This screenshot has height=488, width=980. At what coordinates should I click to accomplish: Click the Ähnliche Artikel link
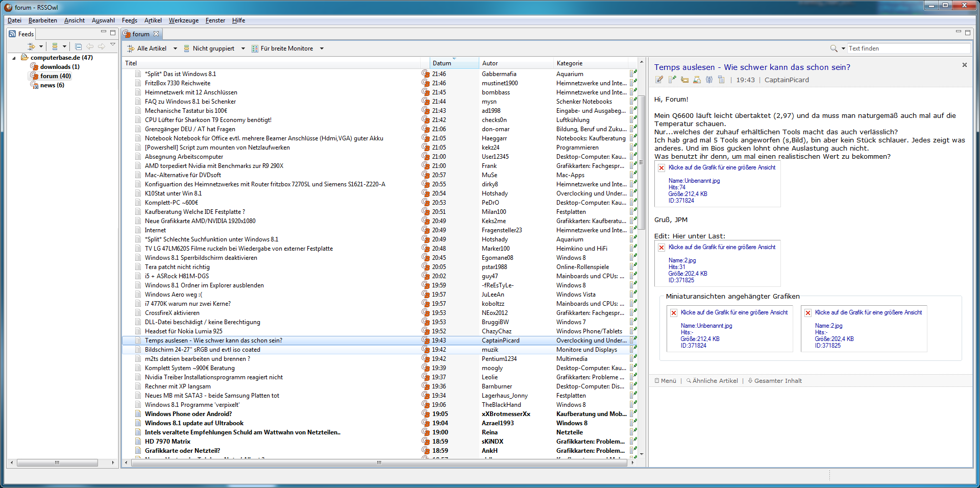tap(713, 381)
